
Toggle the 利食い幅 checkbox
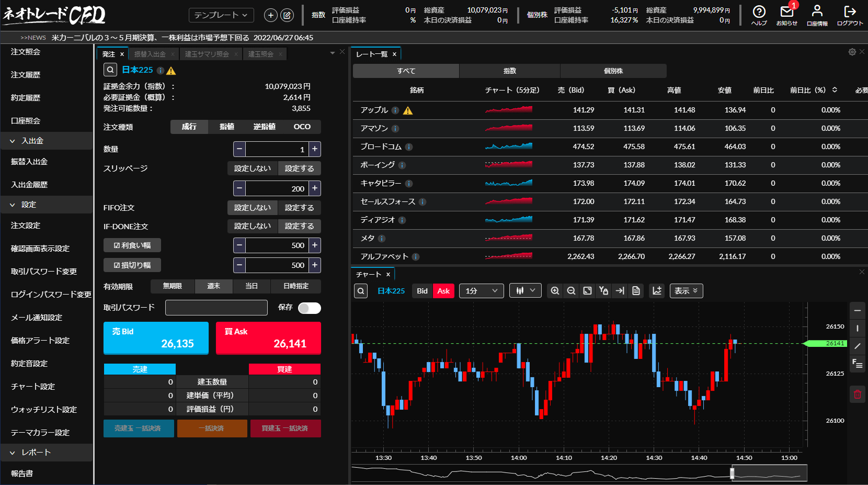[x=132, y=245]
